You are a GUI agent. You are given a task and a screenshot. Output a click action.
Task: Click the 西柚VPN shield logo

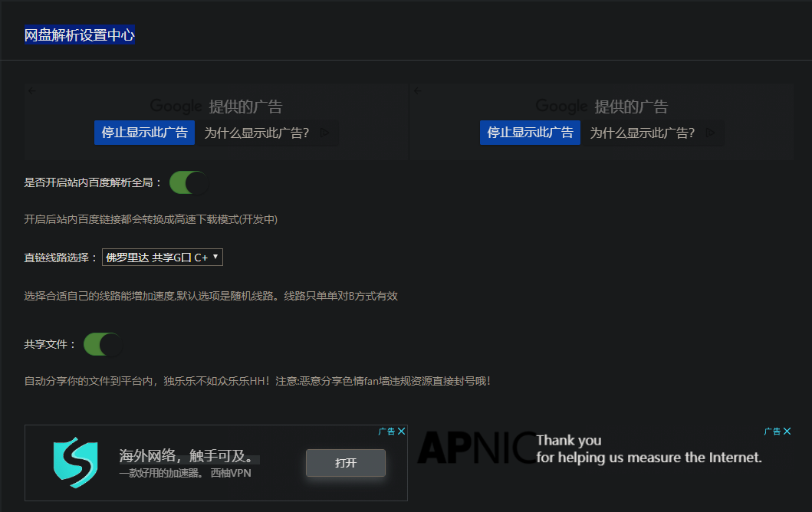click(76, 462)
